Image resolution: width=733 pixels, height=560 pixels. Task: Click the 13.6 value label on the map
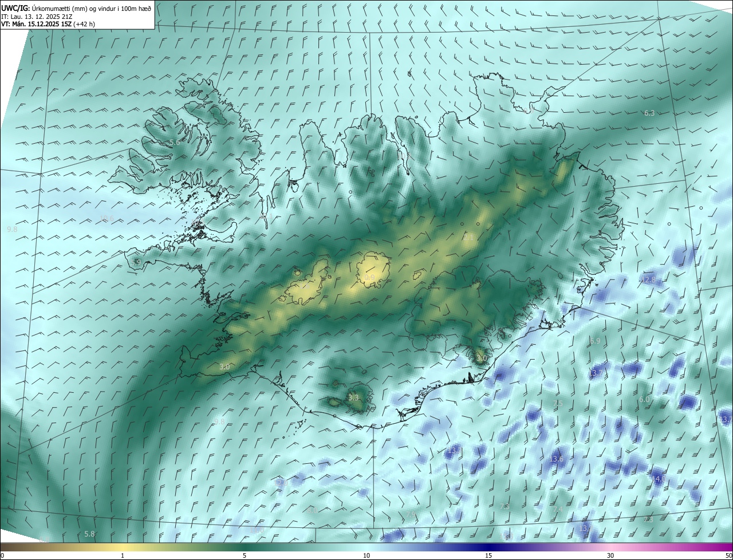point(556,459)
